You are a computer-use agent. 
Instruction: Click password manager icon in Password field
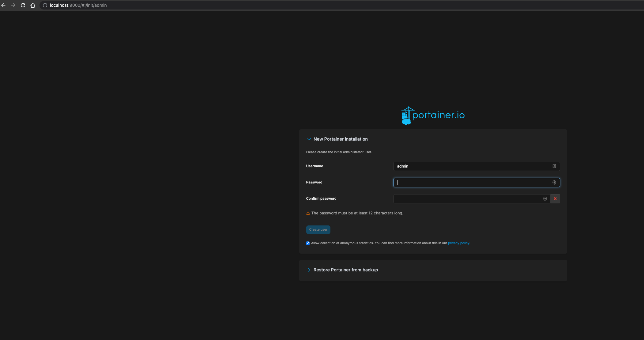tap(554, 183)
